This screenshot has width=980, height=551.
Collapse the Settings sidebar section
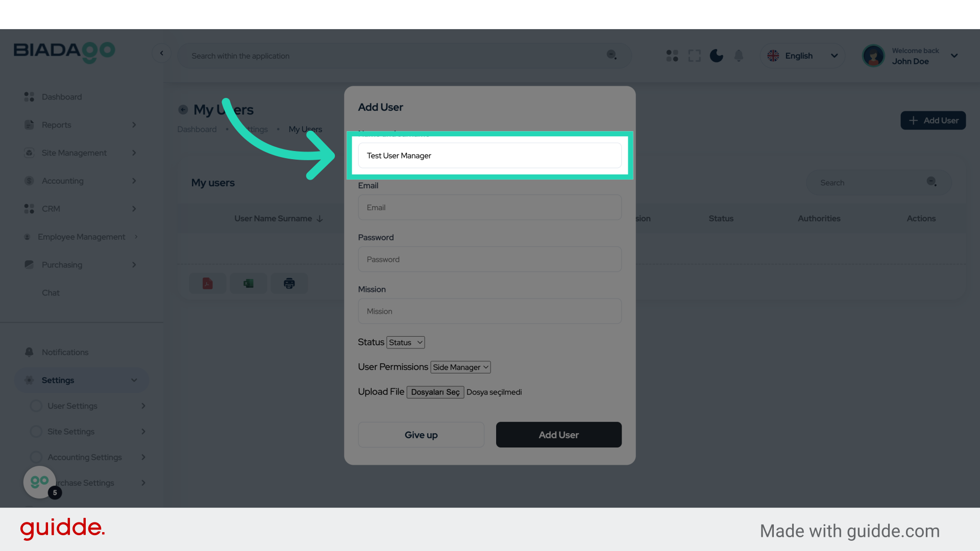tap(134, 380)
